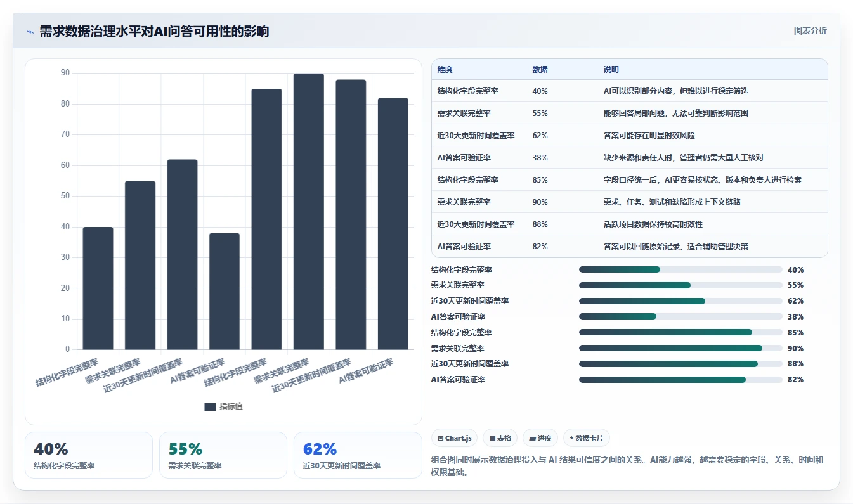
Task: Select the 85% progress bar
Action: tap(680, 332)
